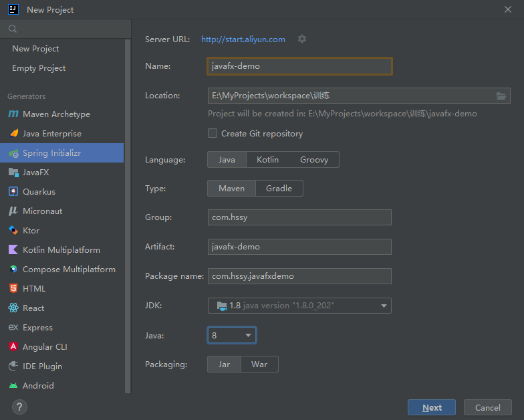Click the IDE Plugin plug icon
524x420 pixels.
click(13, 366)
